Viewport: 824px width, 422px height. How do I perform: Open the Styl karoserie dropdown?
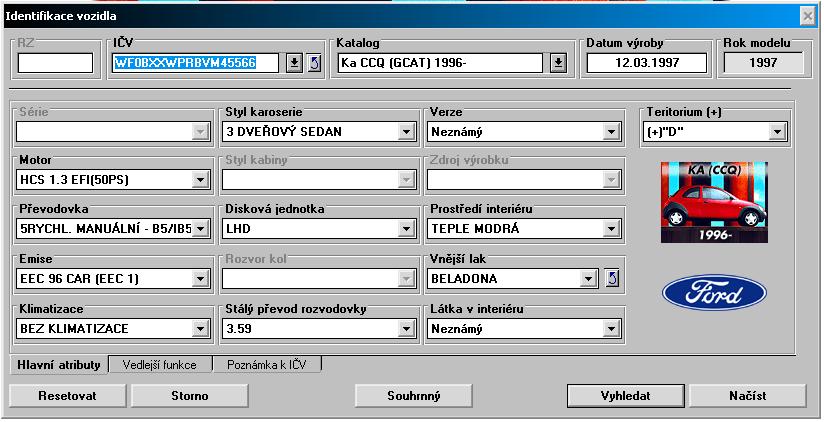tap(406, 131)
